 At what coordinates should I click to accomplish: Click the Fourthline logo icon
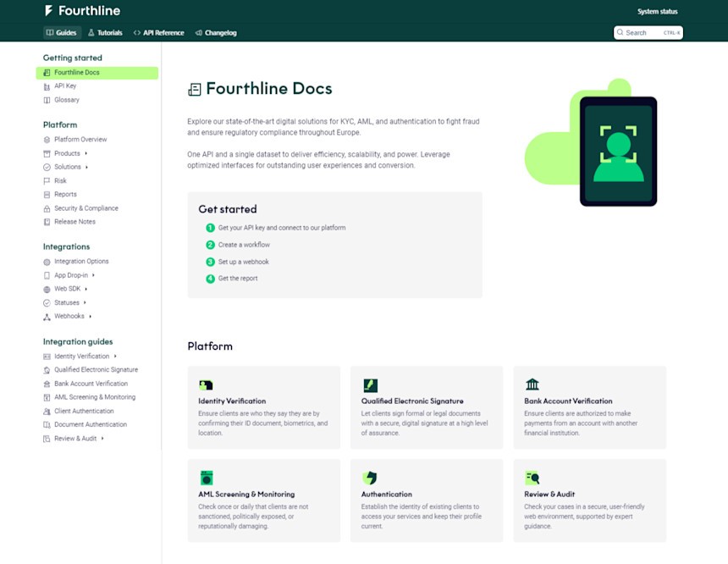point(48,11)
